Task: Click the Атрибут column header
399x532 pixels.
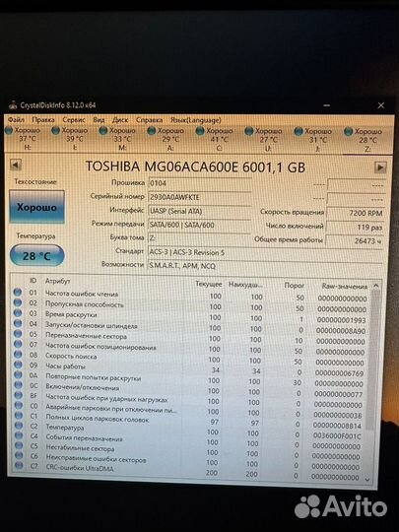Action: coord(58,281)
